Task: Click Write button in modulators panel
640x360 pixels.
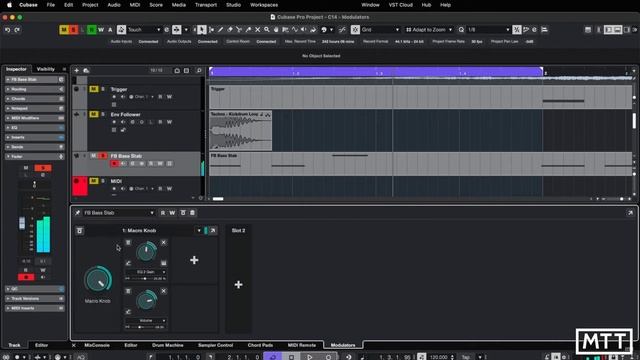Action: pyautogui.click(x=172, y=213)
